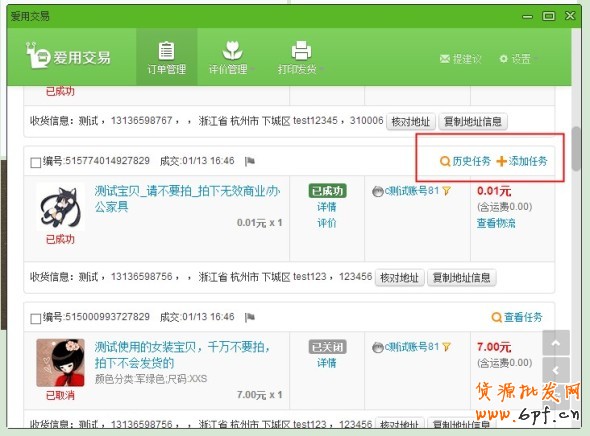Click buyer c测试账号81 in 7.00元 order
This screenshot has width=590, height=436.
coord(412,347)
